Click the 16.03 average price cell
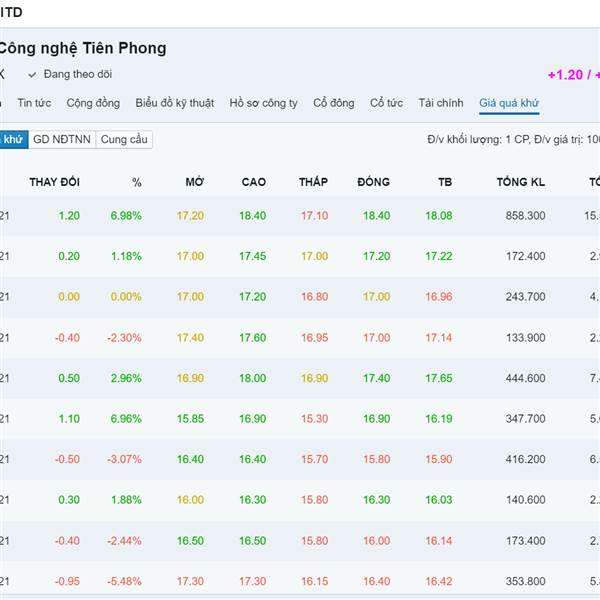Viewport: 600px width, 600px height. [439, 499]
